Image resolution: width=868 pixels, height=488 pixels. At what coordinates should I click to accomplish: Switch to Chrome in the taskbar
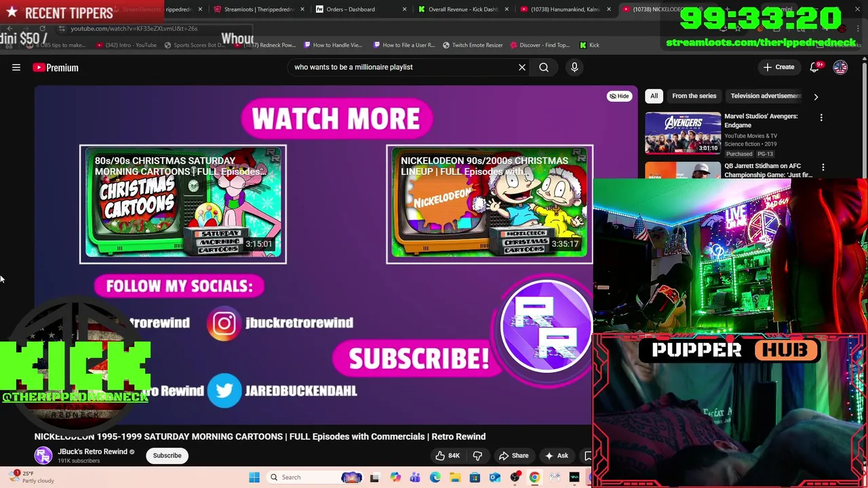pyautogui.click(x=534, y=477)
